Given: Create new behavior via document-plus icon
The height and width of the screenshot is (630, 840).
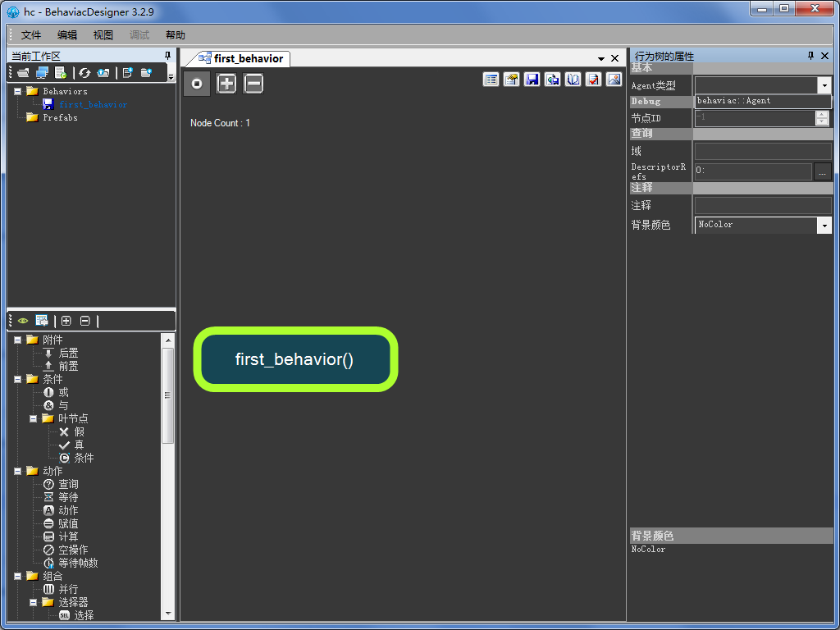Looking at the screenshot, I should 127,73.
